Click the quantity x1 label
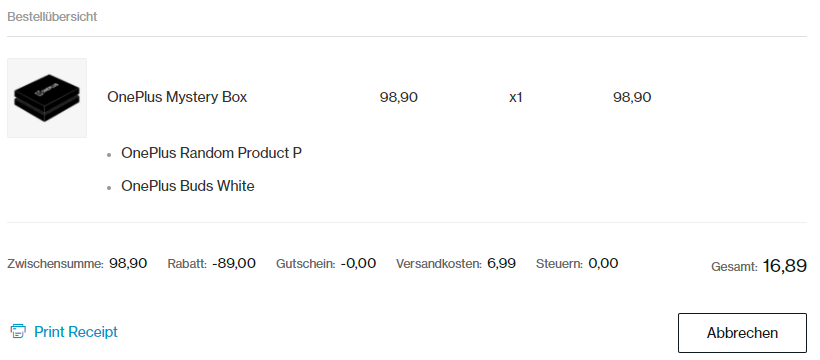 [516, 98]
